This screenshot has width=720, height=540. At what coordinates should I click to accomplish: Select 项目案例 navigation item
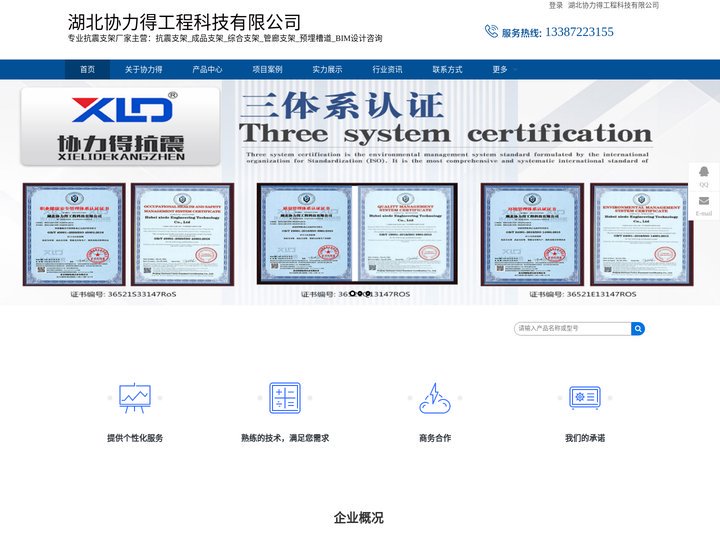pos(267,69)
